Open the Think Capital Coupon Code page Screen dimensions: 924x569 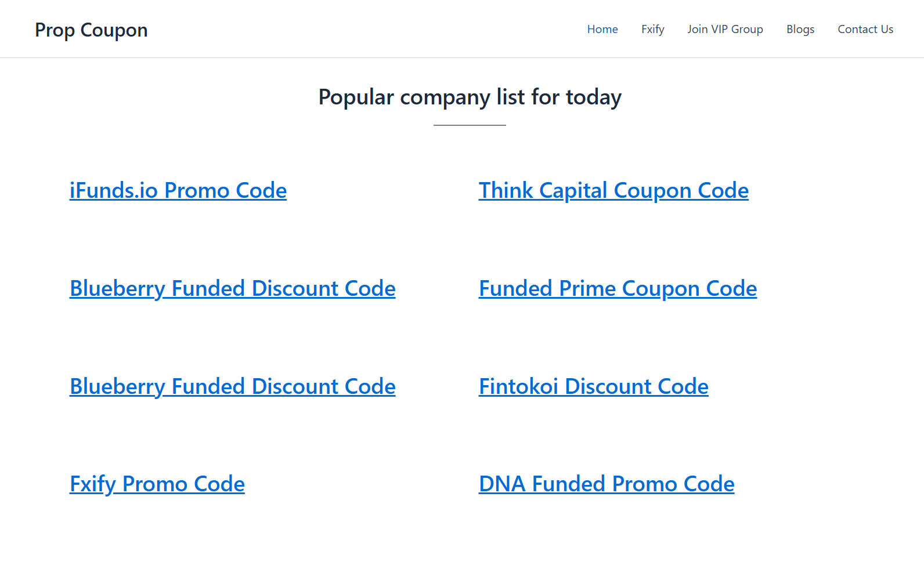coord(613,190)
